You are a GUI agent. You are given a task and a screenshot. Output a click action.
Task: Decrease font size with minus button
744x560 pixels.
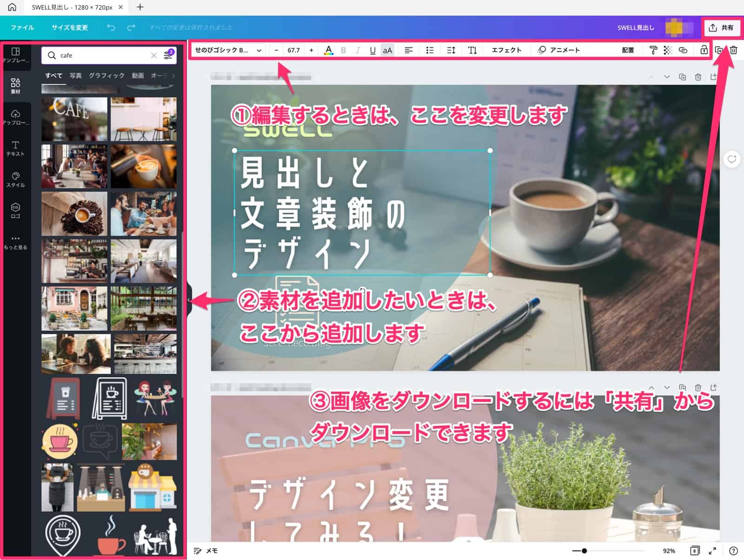pos(276,50)
